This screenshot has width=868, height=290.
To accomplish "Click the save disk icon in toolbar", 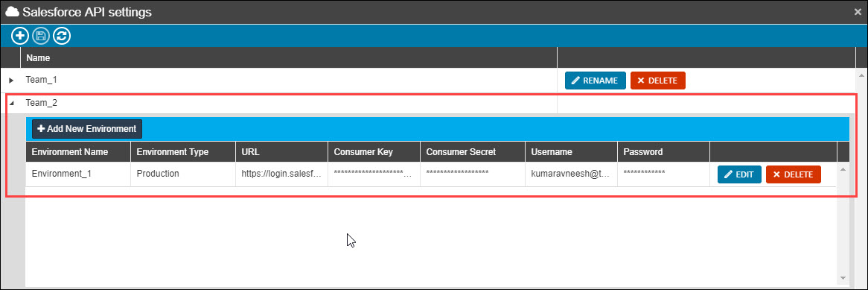I will click(x=40, y=36).
